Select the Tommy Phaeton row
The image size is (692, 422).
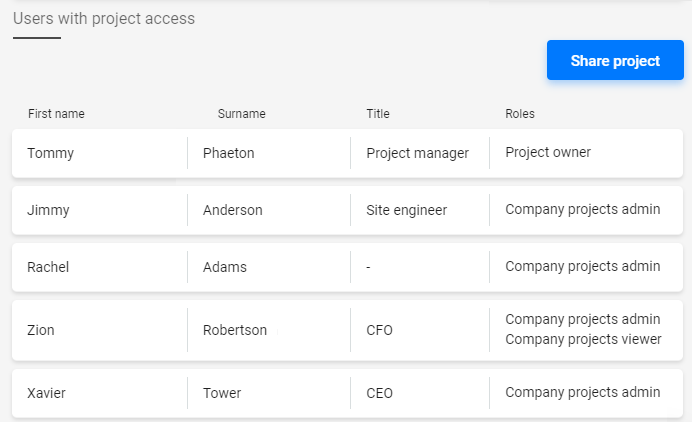click(x=347, y=154)
